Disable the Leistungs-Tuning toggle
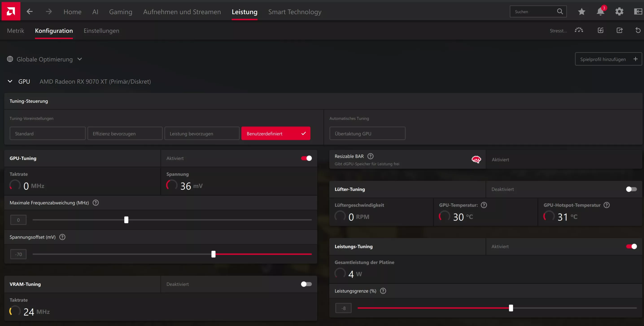 pos(631,247)
